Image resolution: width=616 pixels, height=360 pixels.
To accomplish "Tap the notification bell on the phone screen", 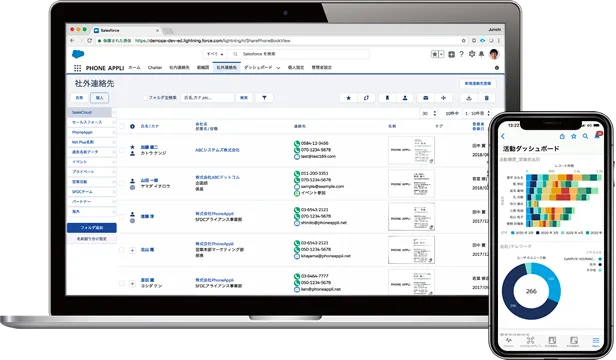I will point(598,136).
